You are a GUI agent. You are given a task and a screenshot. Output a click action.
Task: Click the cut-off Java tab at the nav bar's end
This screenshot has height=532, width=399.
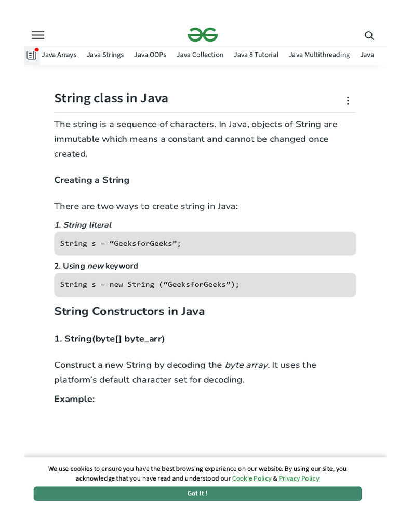[367, 55]
